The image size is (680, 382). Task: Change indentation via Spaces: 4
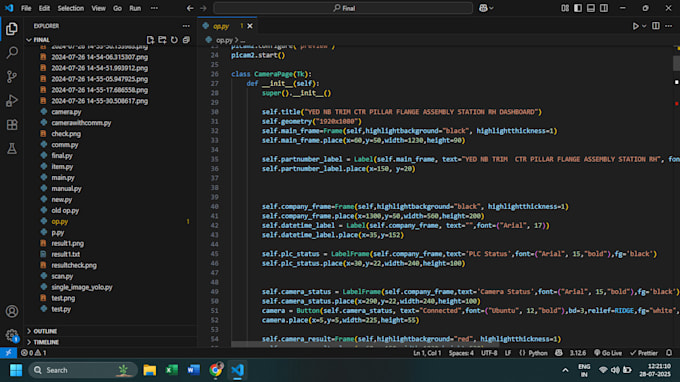(461, 353)
